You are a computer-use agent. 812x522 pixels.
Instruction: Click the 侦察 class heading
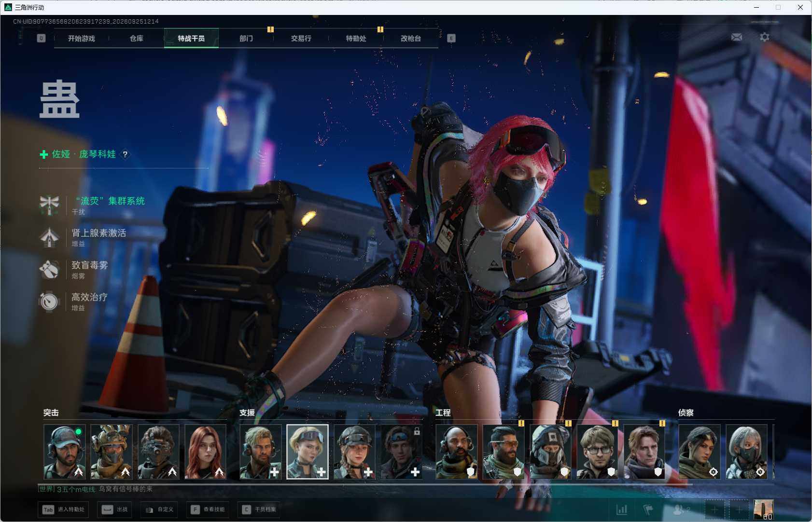[686, 412]
